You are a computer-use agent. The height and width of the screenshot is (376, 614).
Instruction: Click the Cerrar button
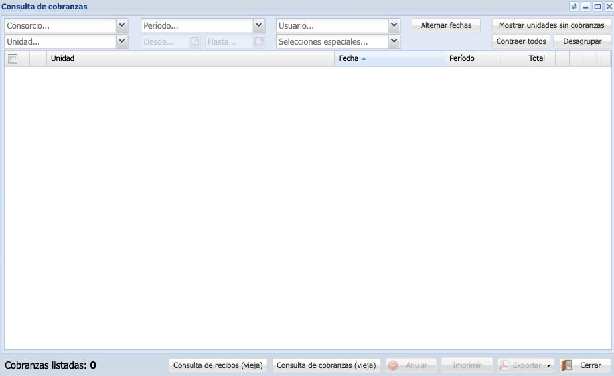585,365
